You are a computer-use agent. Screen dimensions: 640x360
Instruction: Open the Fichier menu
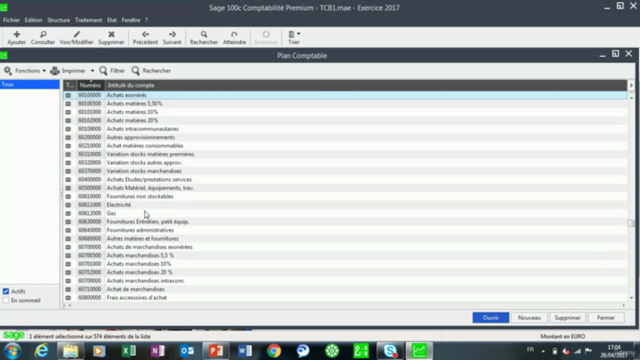pyautogui.click(x=11, y=20)
